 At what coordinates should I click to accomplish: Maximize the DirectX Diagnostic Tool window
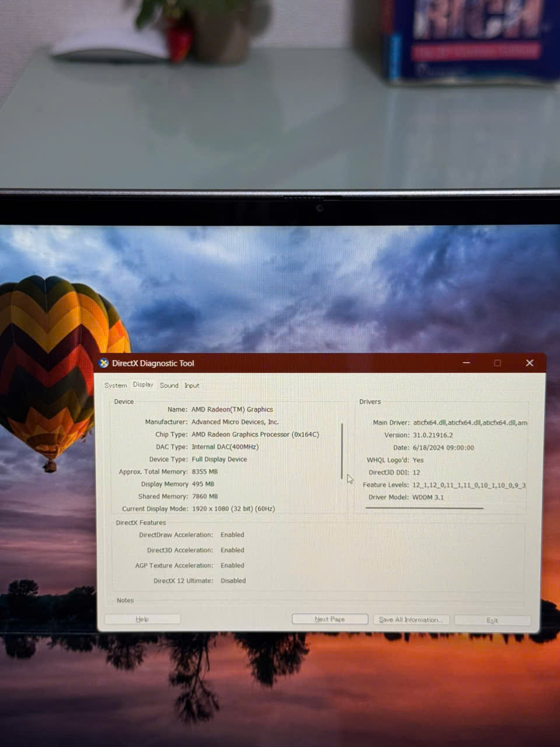point(498,363)
